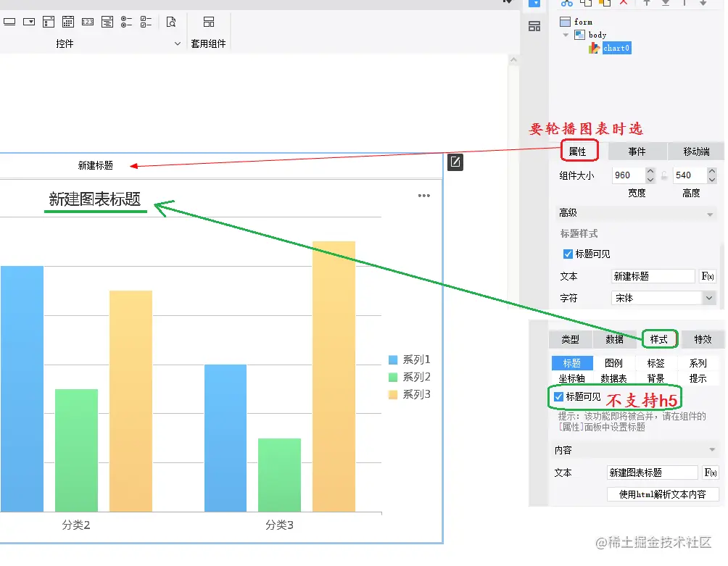Toggle 系列3 legend entry
This screenshot has height=566, width=728.
coord(410,394)
